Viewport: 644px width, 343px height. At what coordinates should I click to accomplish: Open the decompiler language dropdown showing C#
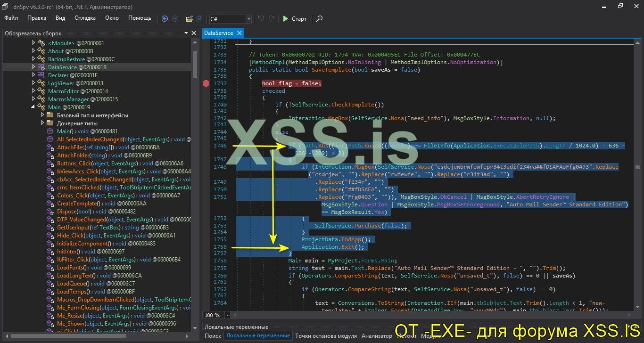pos(230,19)
